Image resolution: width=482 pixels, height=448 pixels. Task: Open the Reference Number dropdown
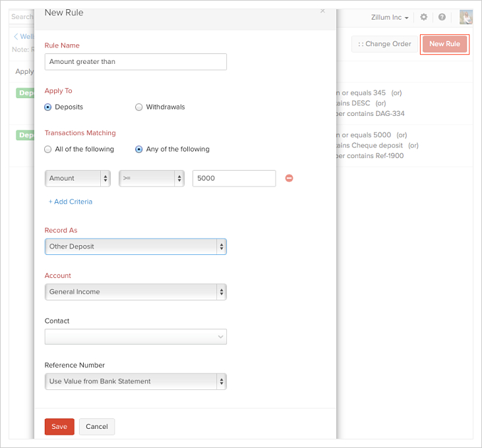coord(136,381)
